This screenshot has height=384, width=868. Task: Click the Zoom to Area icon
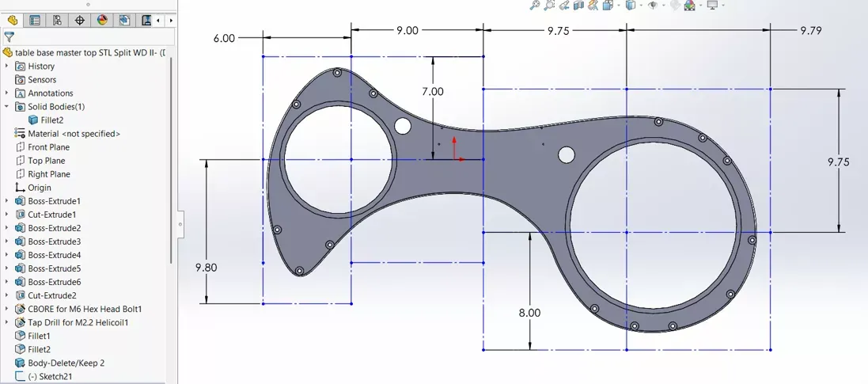[549, 5]
